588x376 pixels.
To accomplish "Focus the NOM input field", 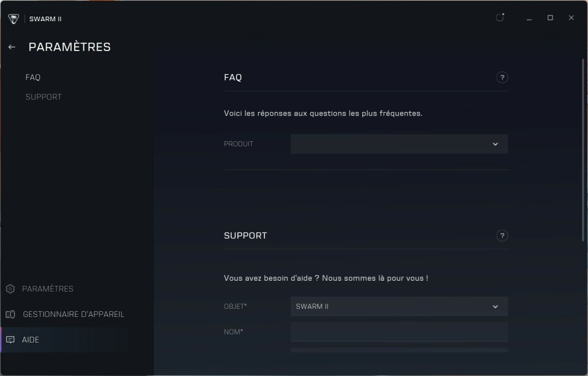I will 399,332.
